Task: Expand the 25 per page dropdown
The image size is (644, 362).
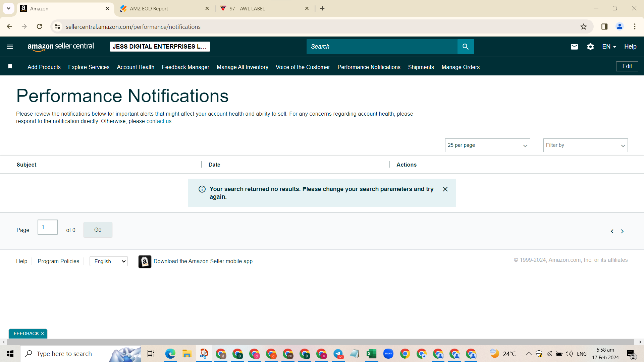Action: [x=487, y=145]
